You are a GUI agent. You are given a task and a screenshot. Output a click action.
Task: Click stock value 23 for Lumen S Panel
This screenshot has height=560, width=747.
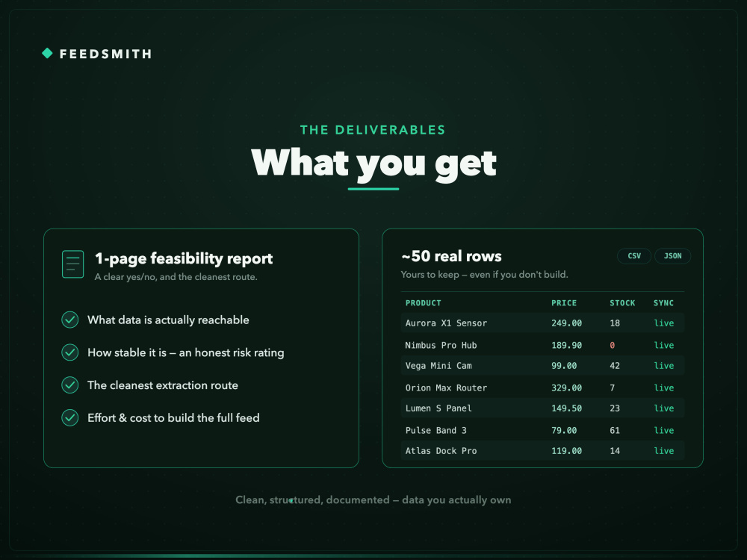[615, 408]
